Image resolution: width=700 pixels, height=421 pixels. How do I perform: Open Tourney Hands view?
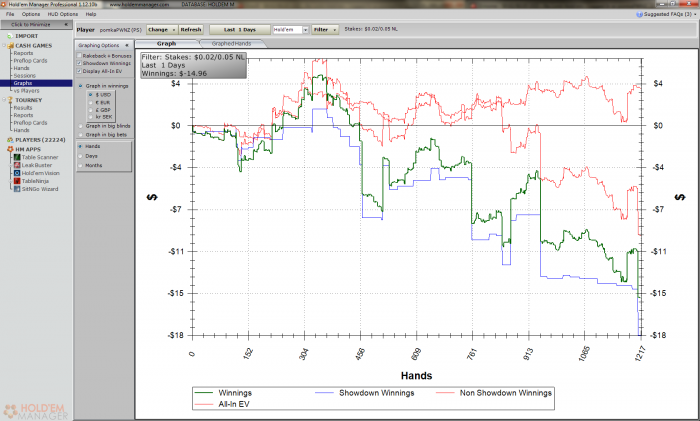point(21,130)
